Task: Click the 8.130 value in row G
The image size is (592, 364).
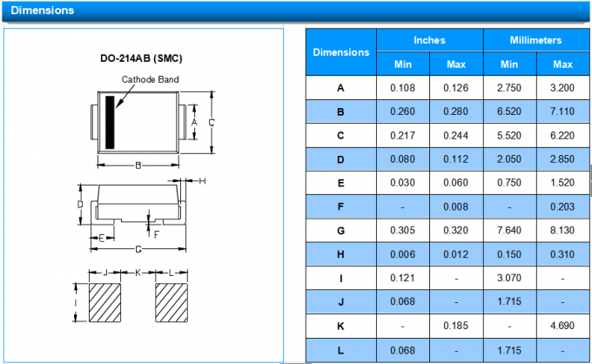Action: coord(562,231)
